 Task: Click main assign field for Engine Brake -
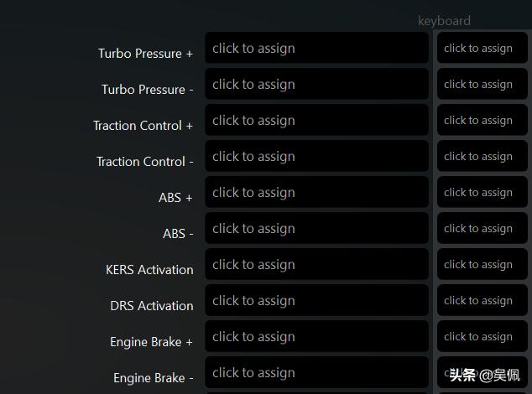(x=316, y=373)
